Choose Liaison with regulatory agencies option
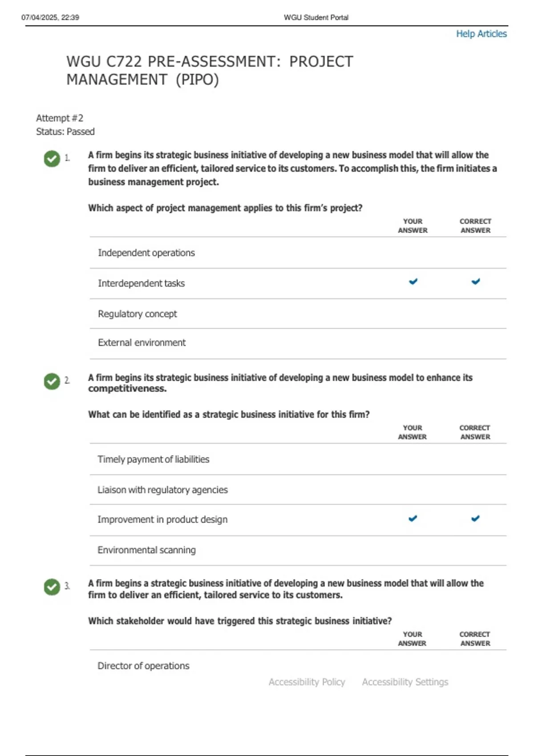This screenshot has height=756, width=534. tap(162, 490)
